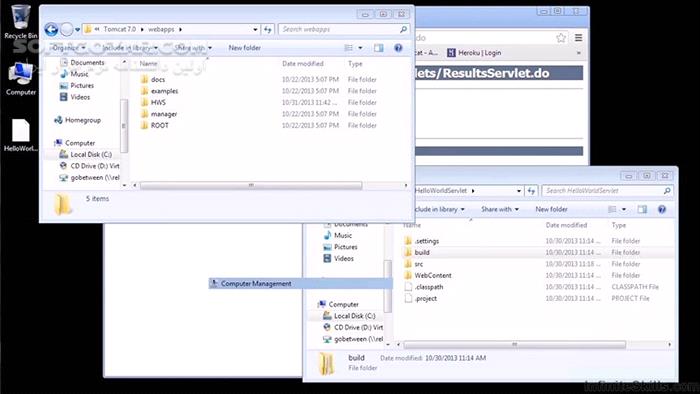Select Videos in webapps navigation pane
Screen dimensions: 700x394
click(x=75, y=97)
